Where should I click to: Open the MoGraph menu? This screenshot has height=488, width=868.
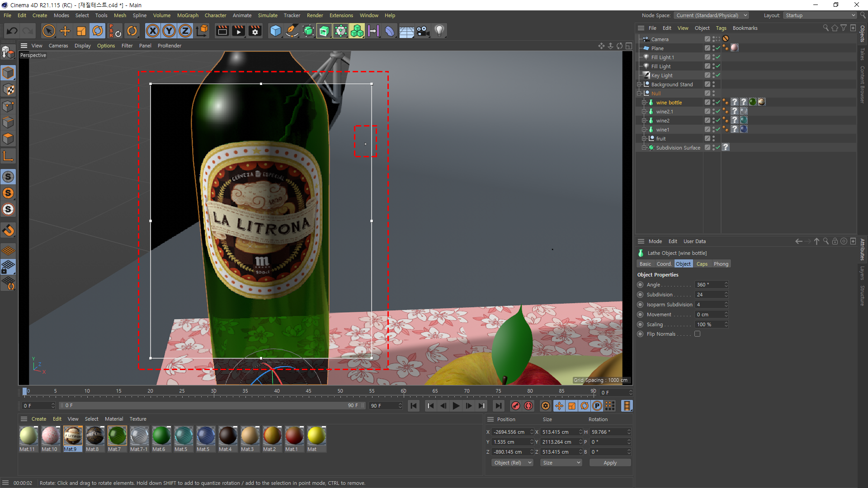point(188,15)
